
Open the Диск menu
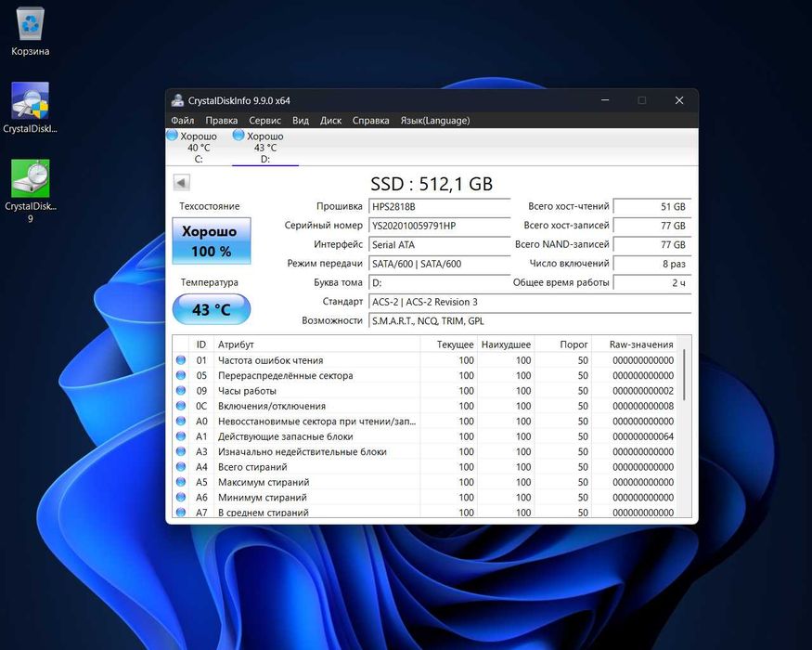click(x=330, y=121)
